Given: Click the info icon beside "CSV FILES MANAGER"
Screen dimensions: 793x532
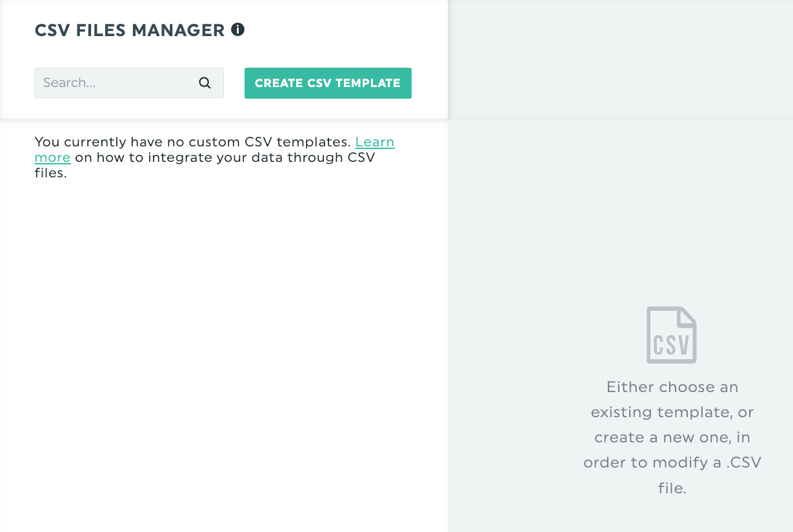Looking at the screenshot, I should [237, 30].
